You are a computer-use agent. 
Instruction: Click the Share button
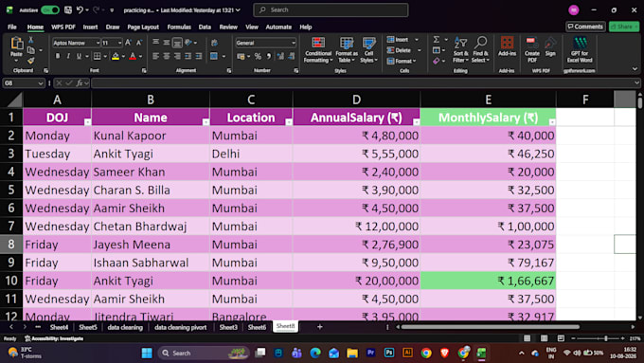point(624,27)
